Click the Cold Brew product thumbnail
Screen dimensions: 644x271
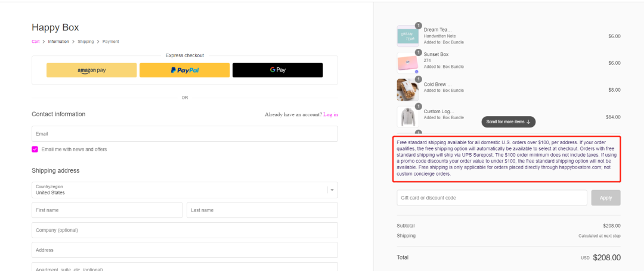(x=408, y=90)
